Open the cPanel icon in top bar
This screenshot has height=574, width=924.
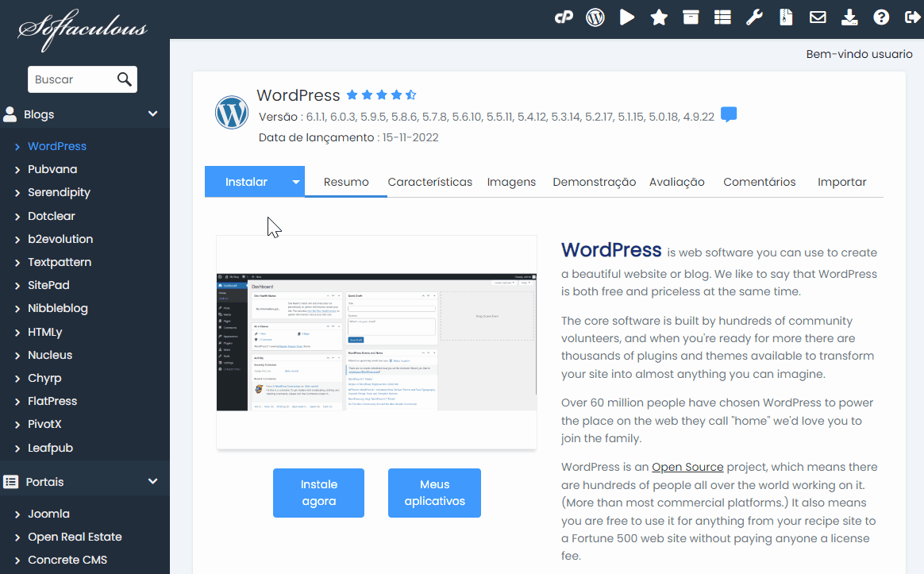click(564, 17)
